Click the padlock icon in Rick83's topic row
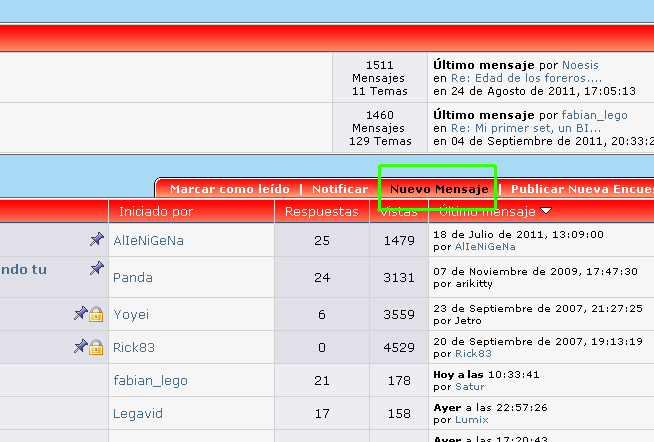Viewport: 654px width, 442px height. coord(96,347)
